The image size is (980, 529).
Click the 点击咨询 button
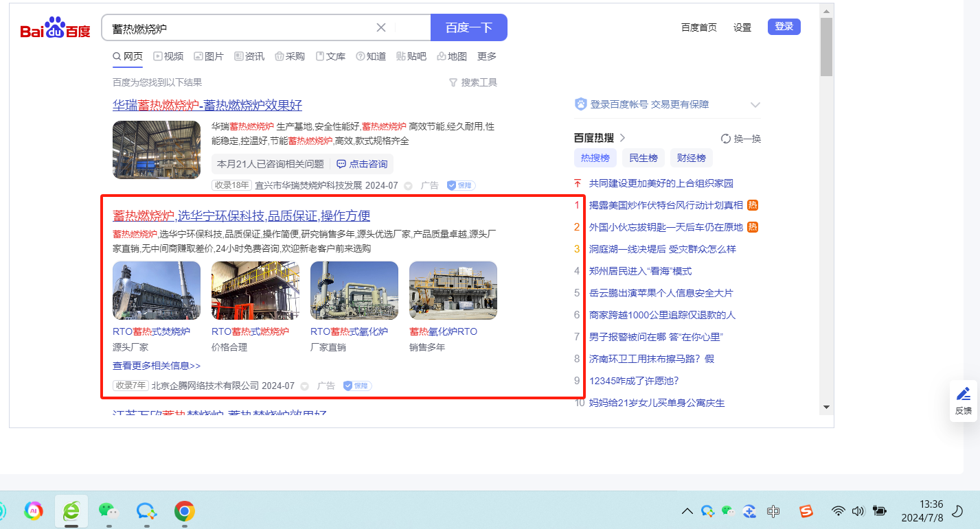[362, 164]
